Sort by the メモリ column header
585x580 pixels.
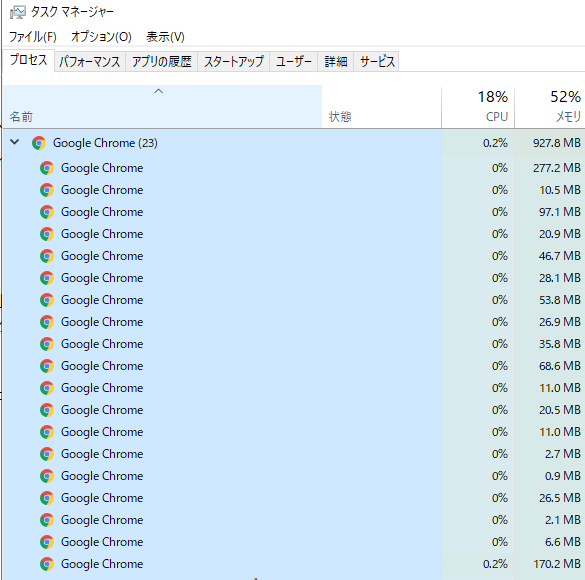[550, 107]
